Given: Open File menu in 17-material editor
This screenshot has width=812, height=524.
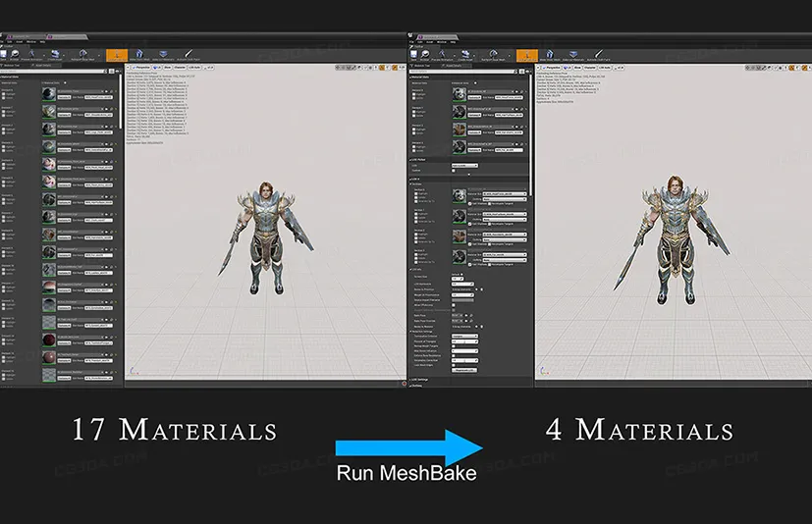Looking at the screenshot, I should (x=2, y=42).
